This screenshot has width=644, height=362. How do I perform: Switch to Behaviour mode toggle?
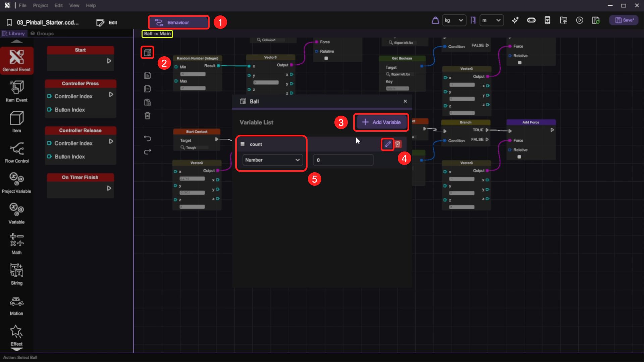click(x=178, y=22)
